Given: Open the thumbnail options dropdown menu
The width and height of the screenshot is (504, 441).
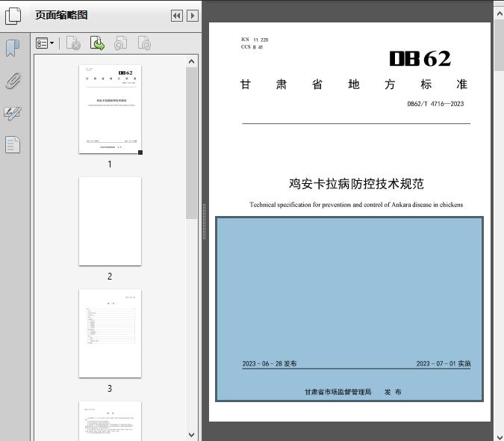Looking at the screenshot, I should [x=45, y=43].
